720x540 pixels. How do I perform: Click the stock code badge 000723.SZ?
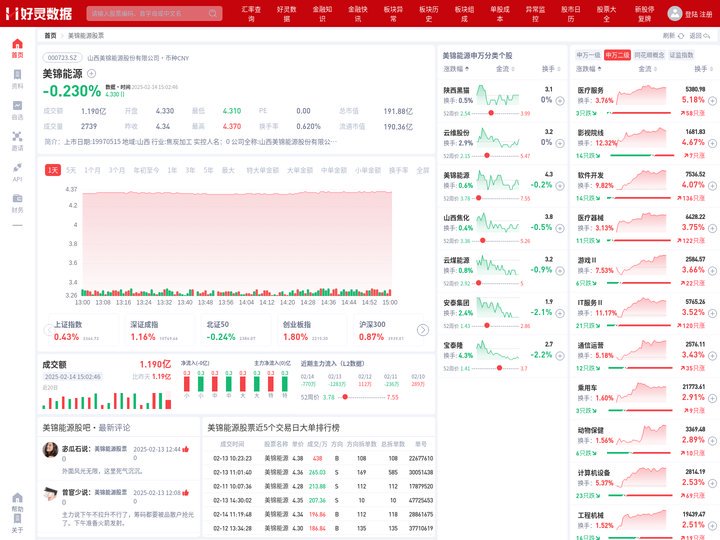click(62, 58)
